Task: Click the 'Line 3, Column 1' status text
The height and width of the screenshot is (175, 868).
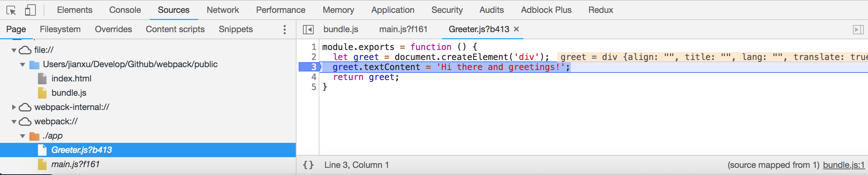Action: point(357,165)
